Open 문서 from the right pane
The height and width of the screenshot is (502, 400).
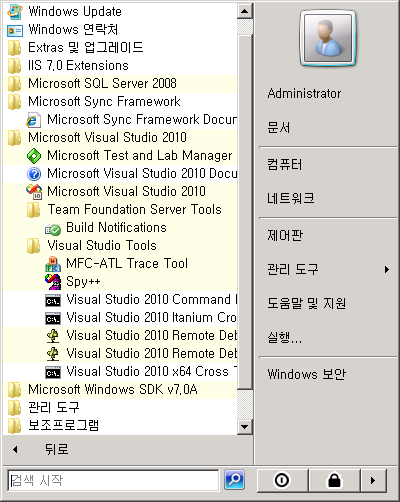tap(279, 128)
